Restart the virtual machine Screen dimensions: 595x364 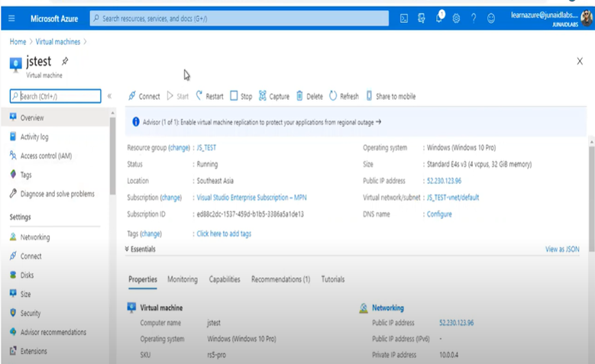click(x=209, y=96)
